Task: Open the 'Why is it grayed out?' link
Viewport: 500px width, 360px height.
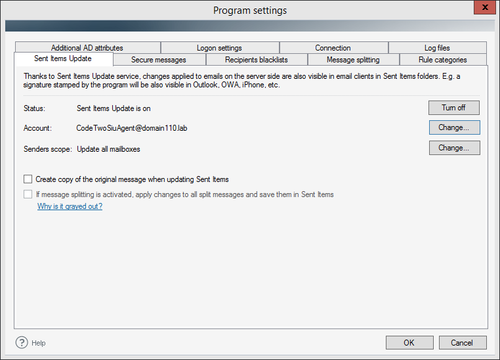Action: tap(70, 206)
